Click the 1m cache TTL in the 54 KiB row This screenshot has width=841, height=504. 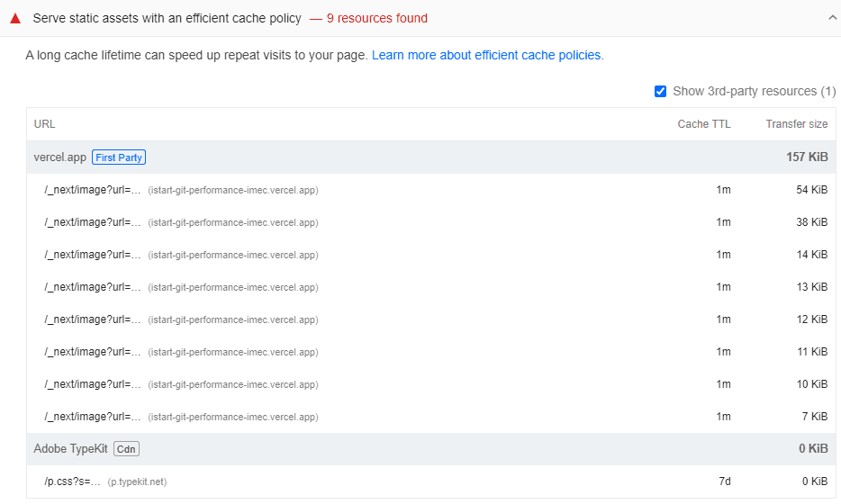pyautogui.click(x=723, y=190)
